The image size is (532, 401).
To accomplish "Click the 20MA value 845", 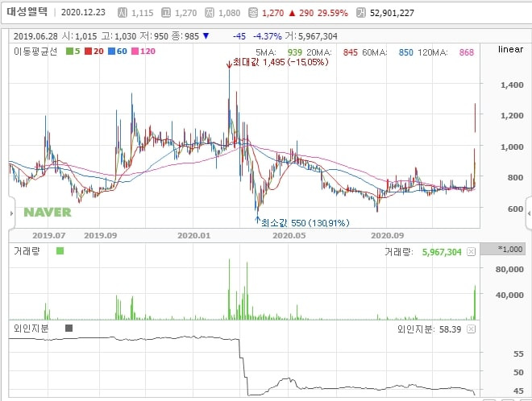I will click(x=350, y=52).
